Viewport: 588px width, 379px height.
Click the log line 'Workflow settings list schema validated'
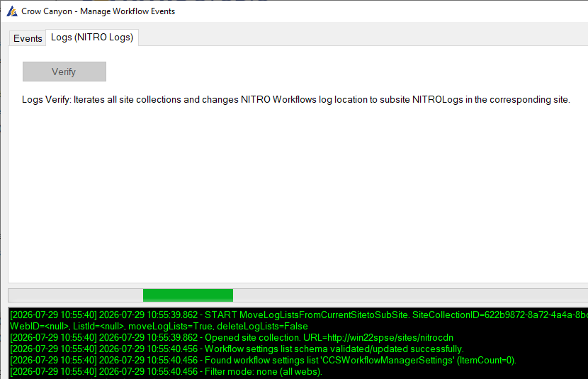click(x=237, y=349)
